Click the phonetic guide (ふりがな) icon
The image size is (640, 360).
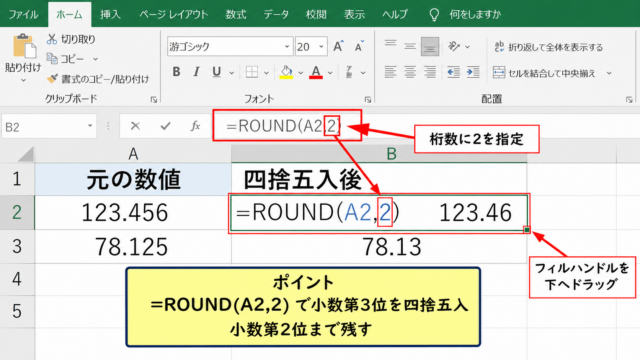(x=349, y=72)
